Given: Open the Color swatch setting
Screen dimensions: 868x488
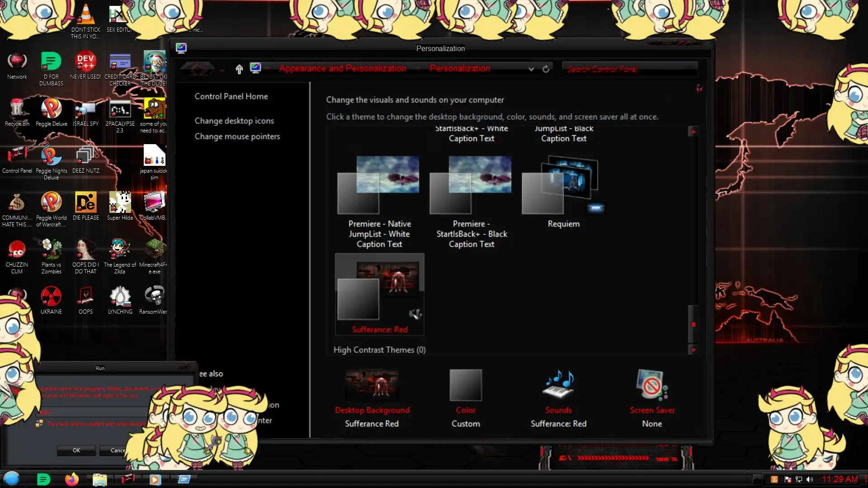Looking at the screenshot, I should (465, 385).
